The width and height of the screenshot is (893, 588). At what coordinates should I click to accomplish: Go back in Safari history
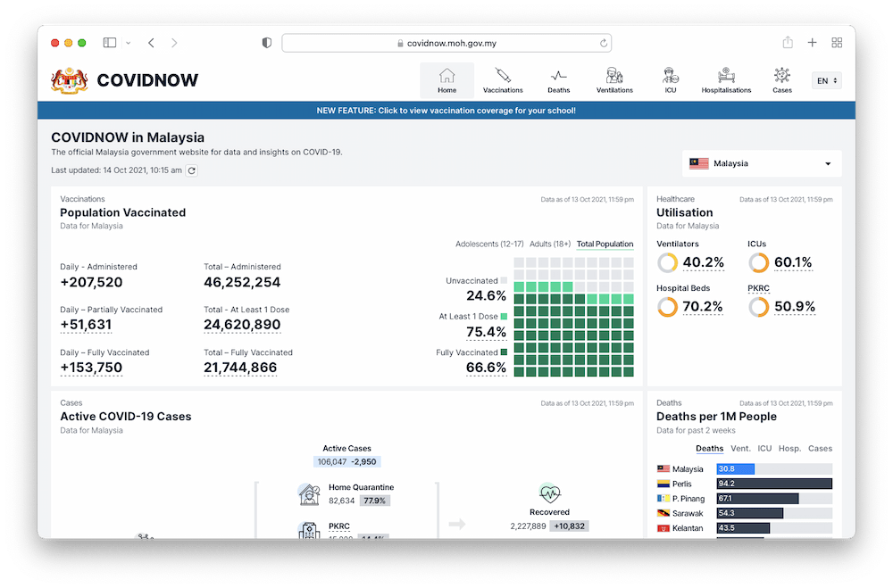tap(151, 43)
